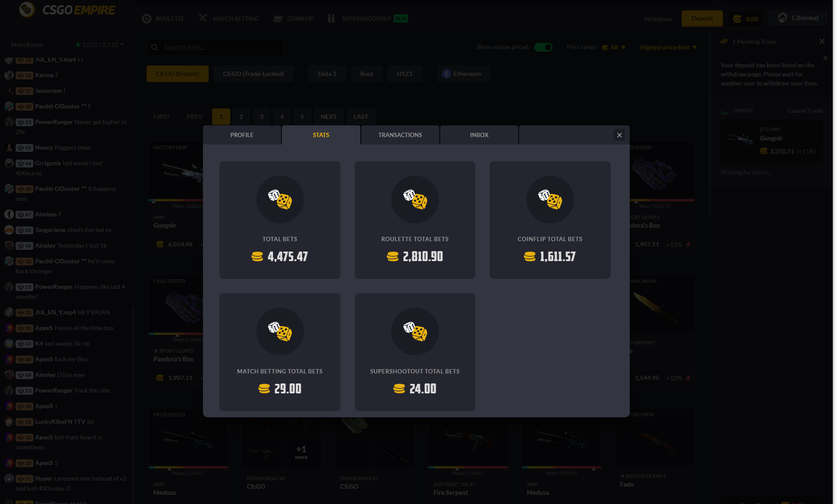Open the L (hisoka) profile avatar
The image size is (837, 504).
[782, 18]
